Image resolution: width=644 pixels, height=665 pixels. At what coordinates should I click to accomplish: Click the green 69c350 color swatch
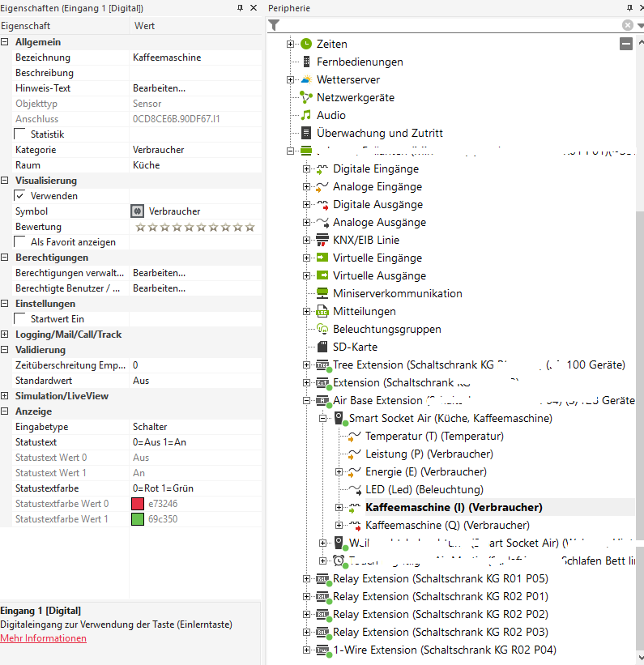pyautogui.click(x=138, y=518)
